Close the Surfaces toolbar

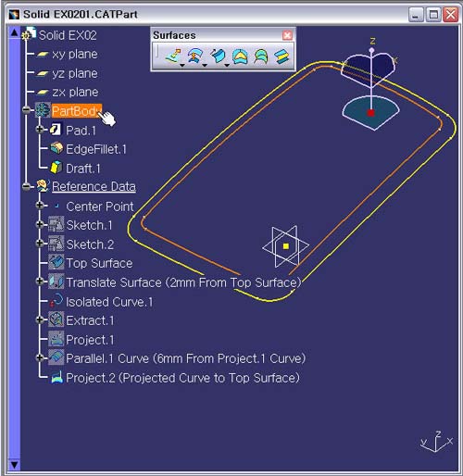click(287, 35)
